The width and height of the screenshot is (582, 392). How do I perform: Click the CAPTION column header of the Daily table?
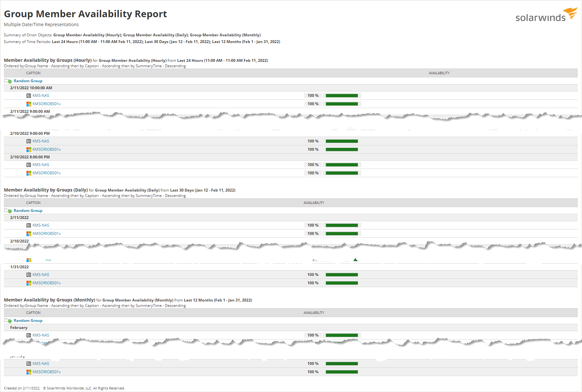(33, 203)
